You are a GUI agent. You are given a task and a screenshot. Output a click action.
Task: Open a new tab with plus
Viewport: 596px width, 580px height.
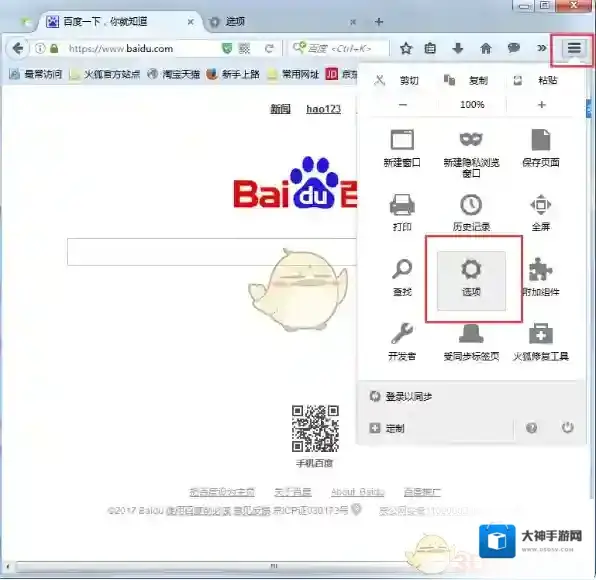pos(379,22)
